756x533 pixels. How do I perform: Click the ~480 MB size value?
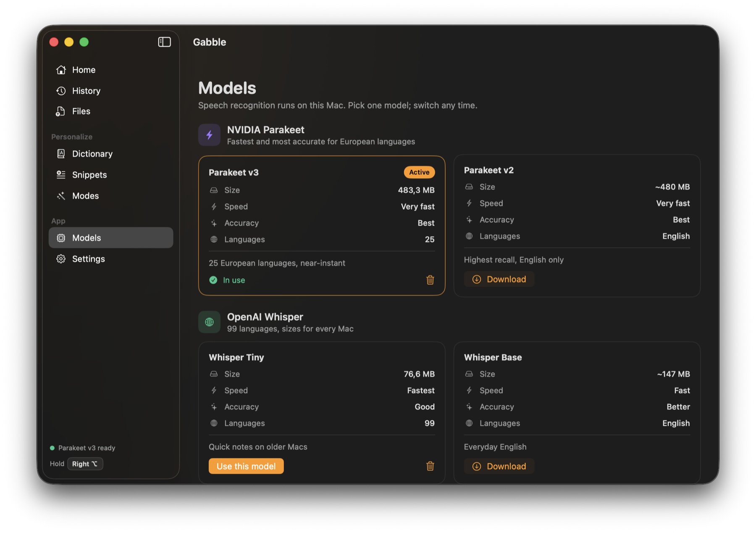tap(672, 187)
